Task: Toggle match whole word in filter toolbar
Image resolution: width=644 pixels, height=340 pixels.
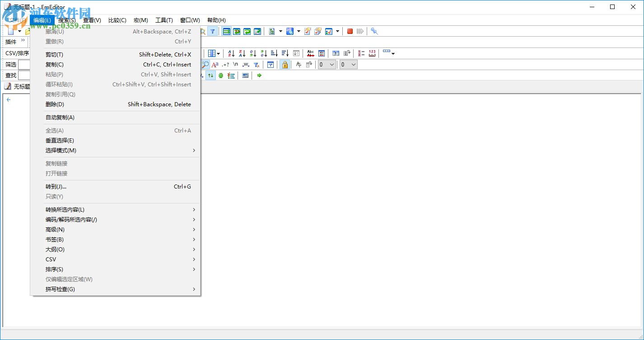Action: pos(245,64)
